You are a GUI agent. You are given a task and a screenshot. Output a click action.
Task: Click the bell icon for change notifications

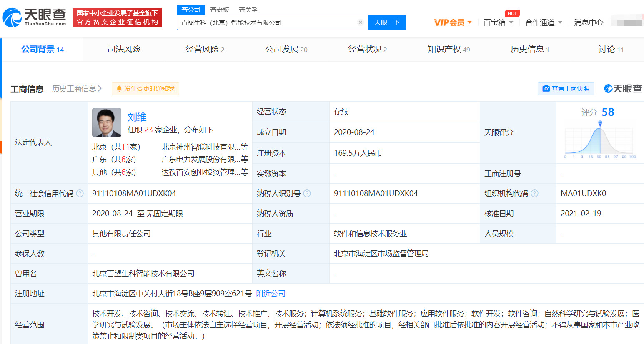click(x=119, y=89)
